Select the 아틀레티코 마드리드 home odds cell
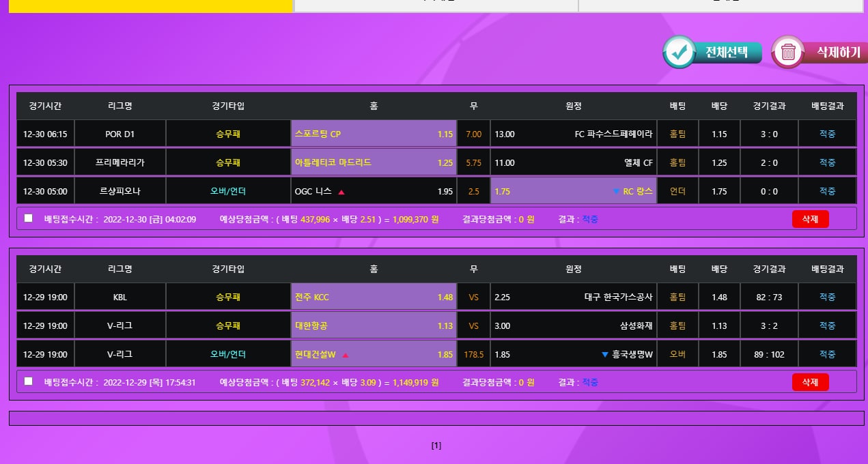 point(374,162)
